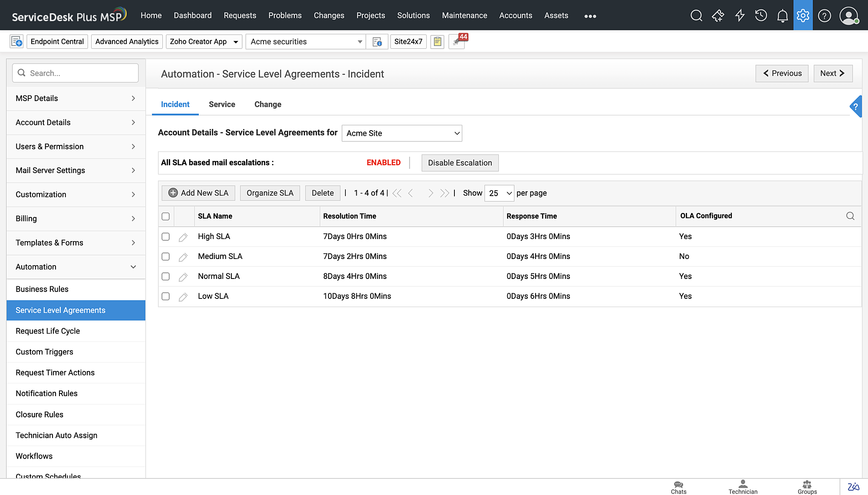The width and height of the screenshot is (868, 495).
Task: Click the Disable Escalation button
Action: tap(460, 163)
